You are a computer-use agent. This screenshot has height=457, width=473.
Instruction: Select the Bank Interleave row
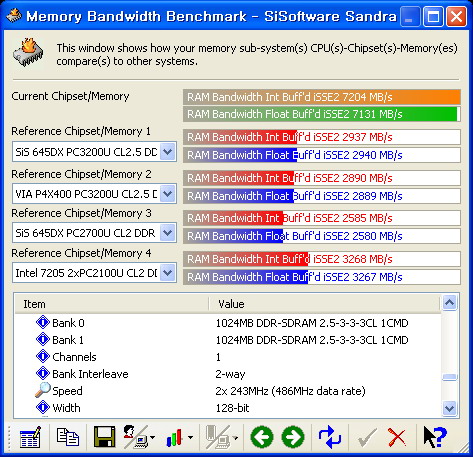228,374
